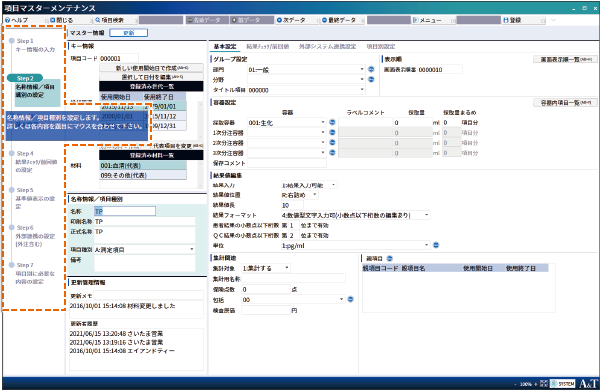This screenshot has height=390, width=600.
Task: Select material row 099:その他(代表)
Action: tap(143, 175)
